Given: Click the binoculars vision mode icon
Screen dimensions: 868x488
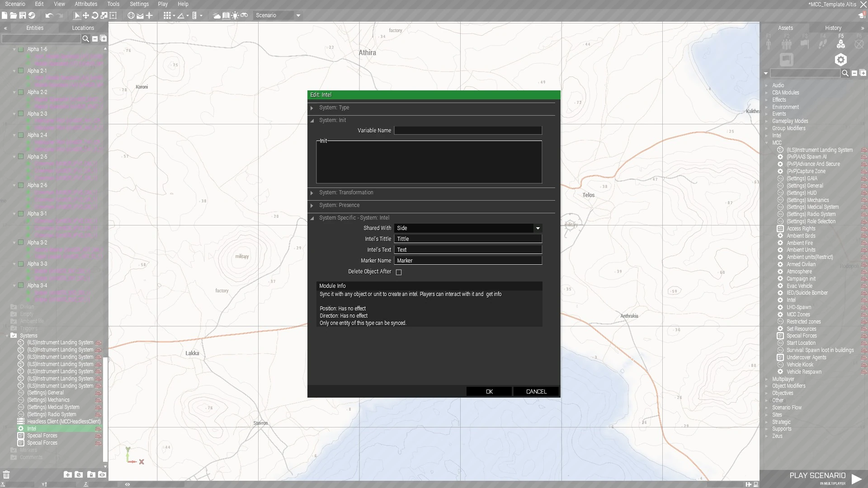Looking at the screenshot, I should (244, 15).
